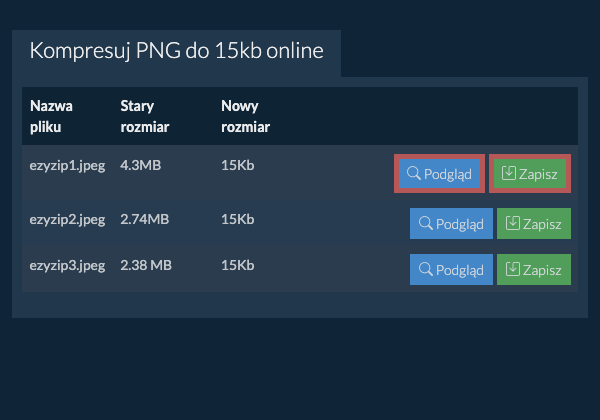Save ezyzip3.jpeg using Zapisz label
600x420 pixels.
click(542, 270)
